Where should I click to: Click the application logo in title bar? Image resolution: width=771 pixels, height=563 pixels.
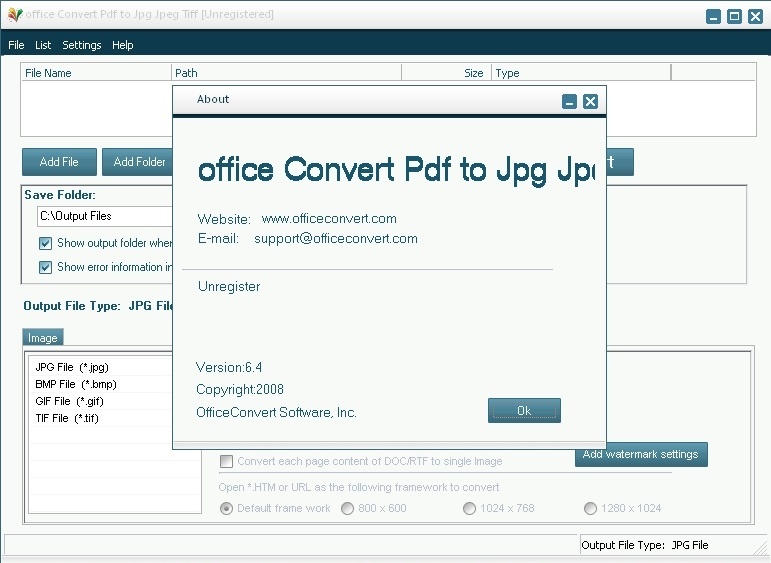click(15, 14)
